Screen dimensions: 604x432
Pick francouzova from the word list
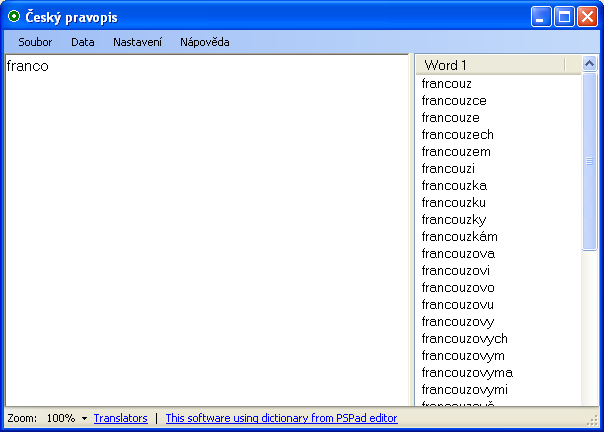coord(456,254)
